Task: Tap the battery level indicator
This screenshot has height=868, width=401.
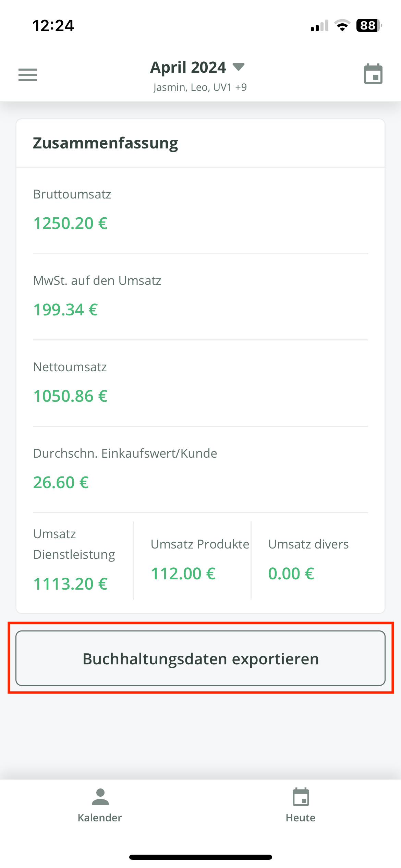Action: 369,25
